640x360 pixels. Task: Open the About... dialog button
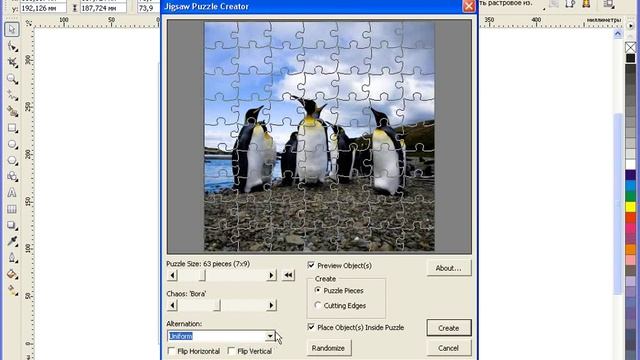pos(449,268)
